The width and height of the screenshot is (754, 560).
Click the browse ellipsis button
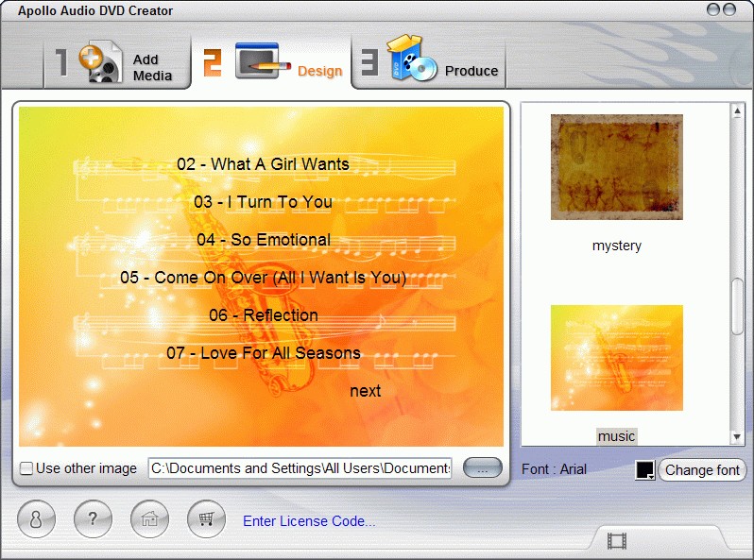click(482, 467)
